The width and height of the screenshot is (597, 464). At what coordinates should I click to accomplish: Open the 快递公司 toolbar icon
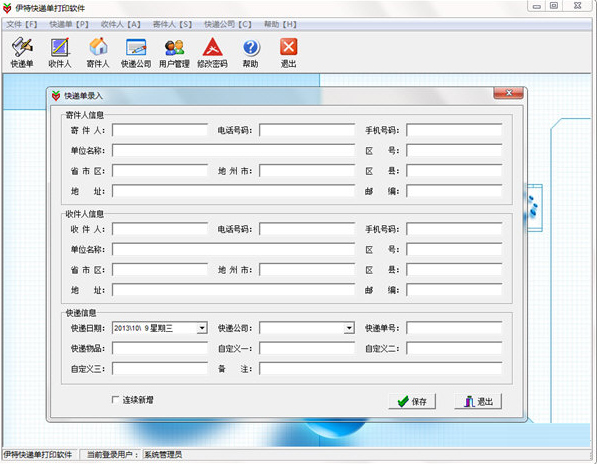click(136, 53)
